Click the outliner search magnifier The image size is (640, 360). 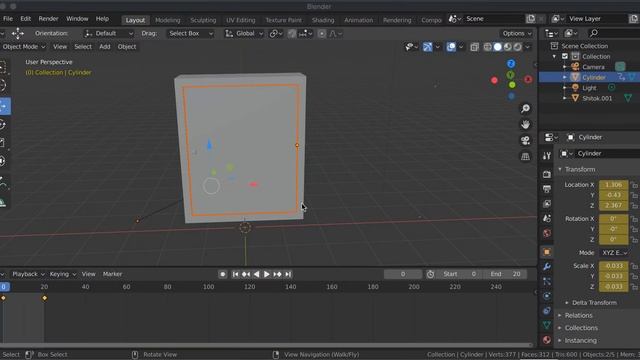coord(594,33)
